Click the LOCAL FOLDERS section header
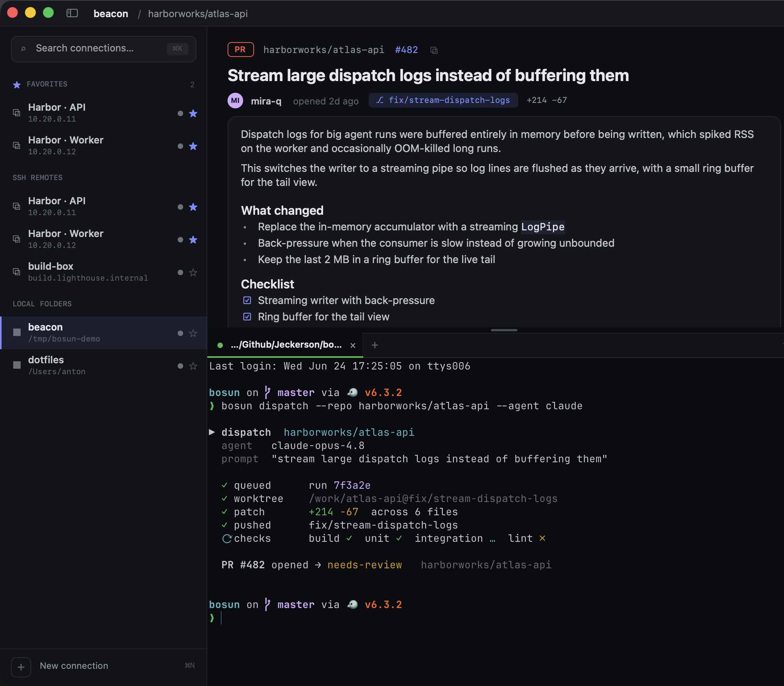The image size is (784, 686). pos(42,304)
